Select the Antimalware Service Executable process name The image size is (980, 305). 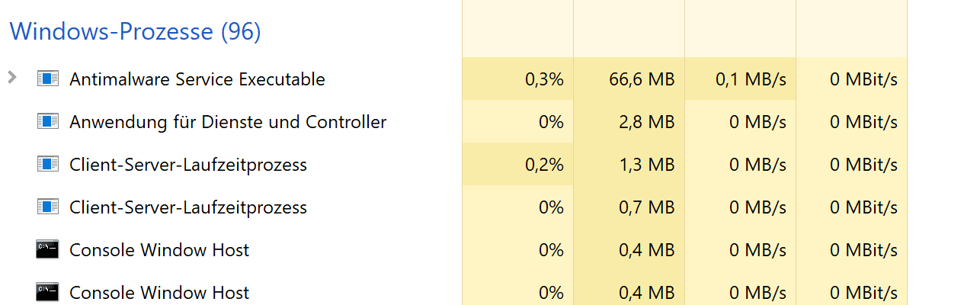tap(197, 79)
